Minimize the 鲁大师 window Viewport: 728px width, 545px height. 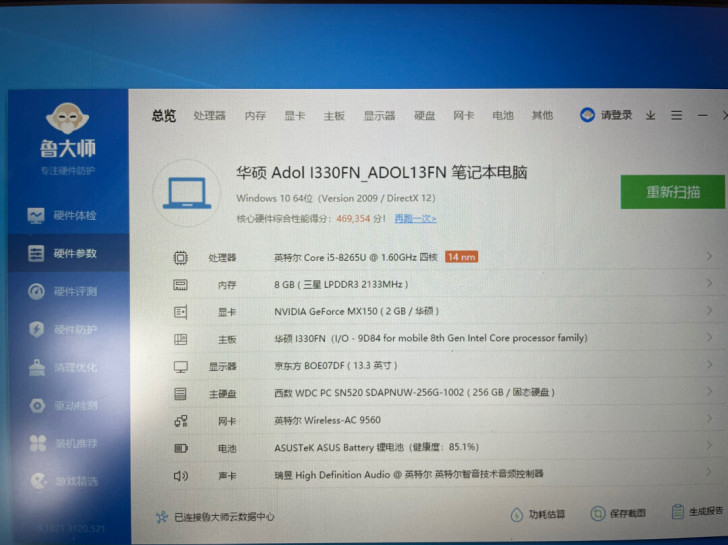[702, 115]
